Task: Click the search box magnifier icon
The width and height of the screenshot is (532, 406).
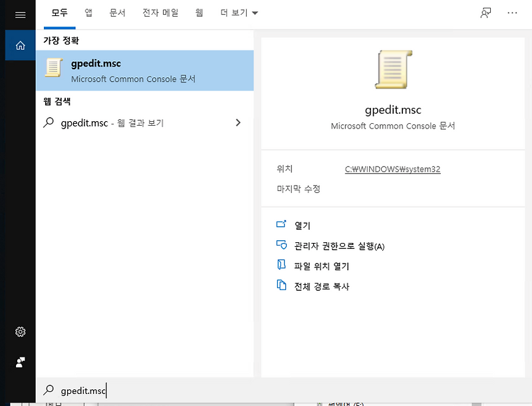Action: click(x=49, y=390)
